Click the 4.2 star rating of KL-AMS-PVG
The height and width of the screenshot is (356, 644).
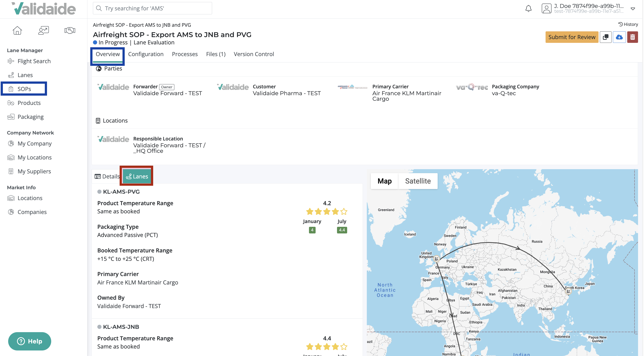[x=327, y=212]
